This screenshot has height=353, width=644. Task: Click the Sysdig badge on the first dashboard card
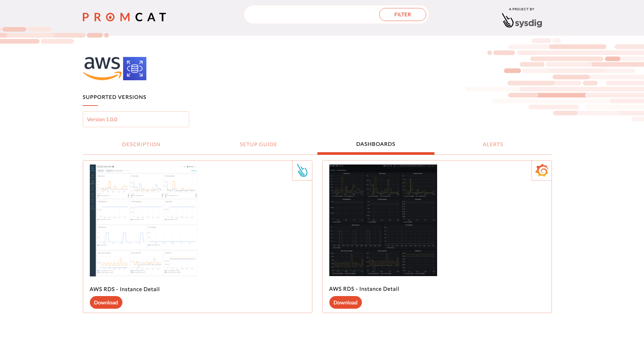[302, 170]
